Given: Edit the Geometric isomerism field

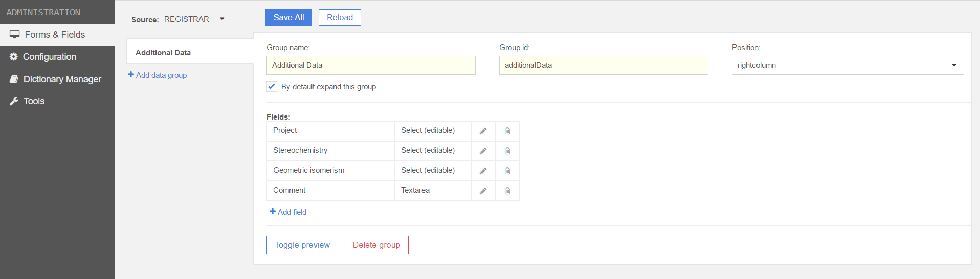Looking at the screenshot, I should tap(483, 171).
